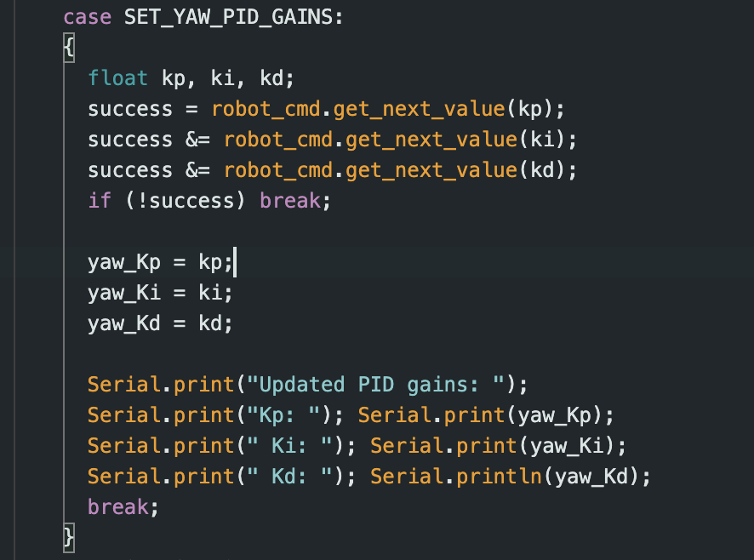This screenshot has height=560, width=754.
Task: Click get_next_value on the ki line
Action: pyautogui.click(x=431, y=140)
